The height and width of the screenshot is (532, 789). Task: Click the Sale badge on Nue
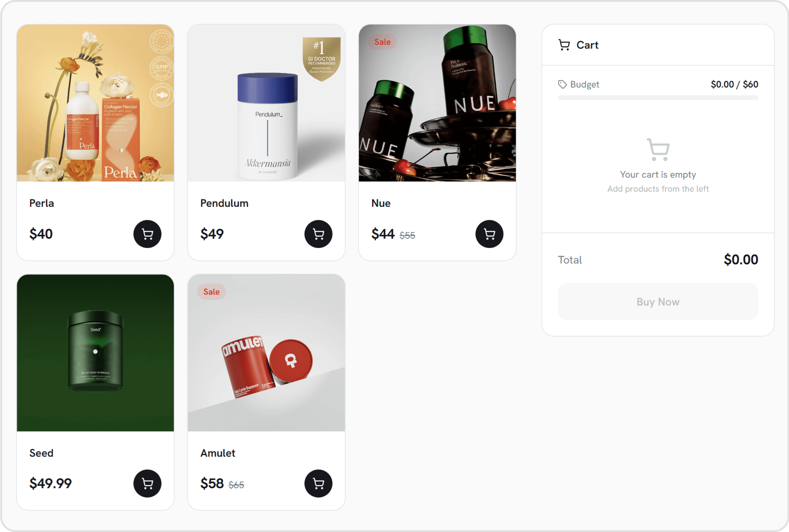[382, 42]
